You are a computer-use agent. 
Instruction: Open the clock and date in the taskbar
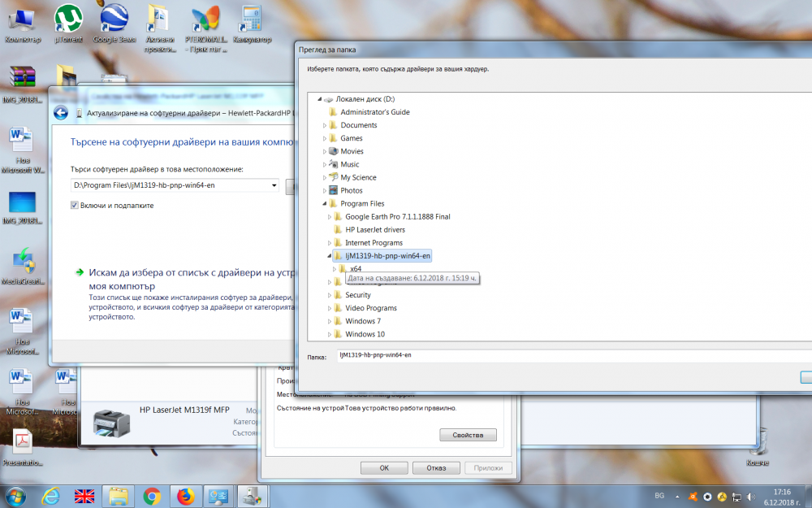tap(782, 497)
